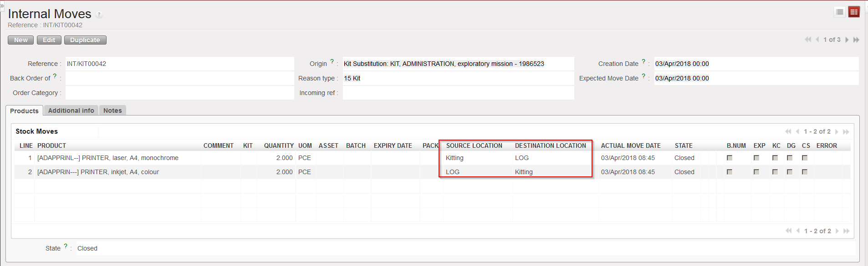Toggle EXP checkbox for inkjet printer line
Image resolution: width=868 pixels, height=266 pixels.
tap(756, 172)
